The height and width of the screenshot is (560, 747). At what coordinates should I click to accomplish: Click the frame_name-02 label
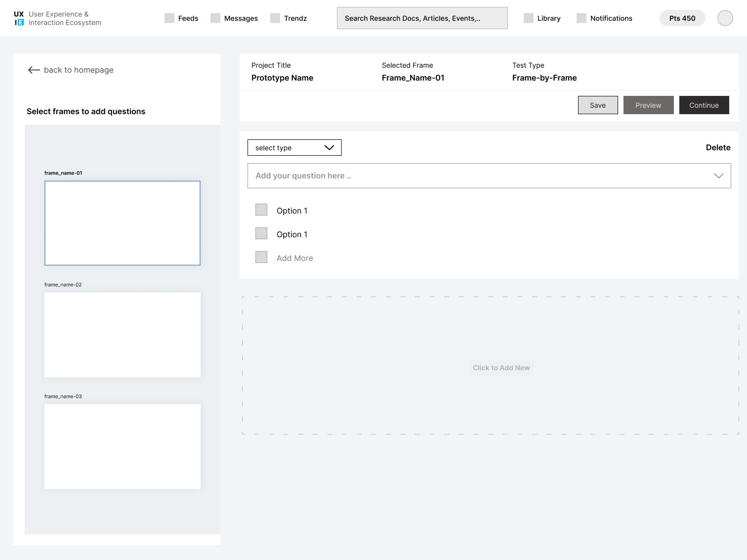coord(63,285)
